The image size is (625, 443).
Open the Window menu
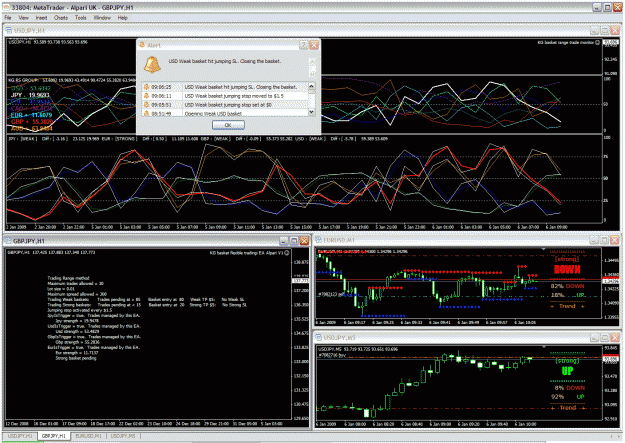[102, 18]
